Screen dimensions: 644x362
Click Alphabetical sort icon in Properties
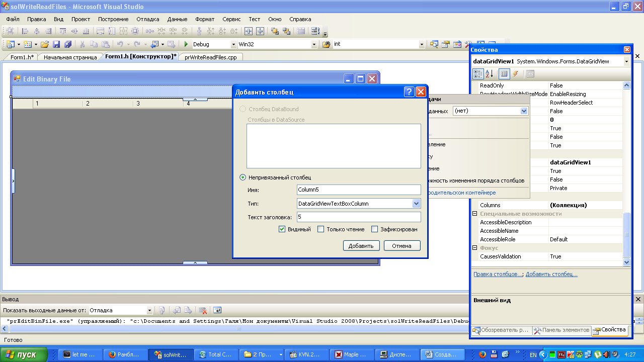pyautogui.click(x=489, y=74)
